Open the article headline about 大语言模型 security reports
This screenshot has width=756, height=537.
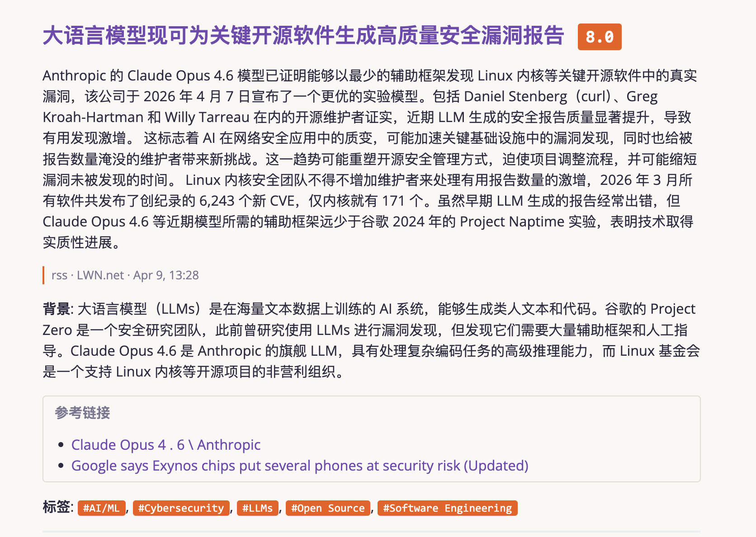coord(303,36)
